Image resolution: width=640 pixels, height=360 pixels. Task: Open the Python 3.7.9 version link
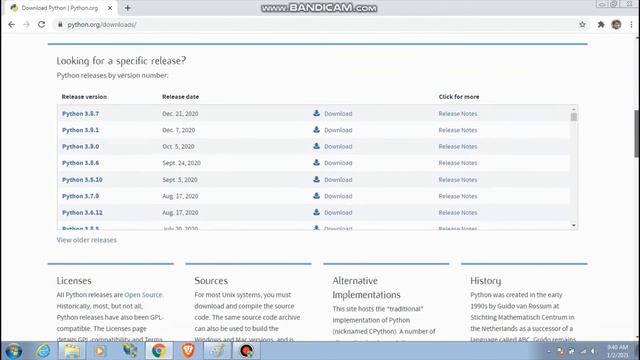tap(80, 196)
